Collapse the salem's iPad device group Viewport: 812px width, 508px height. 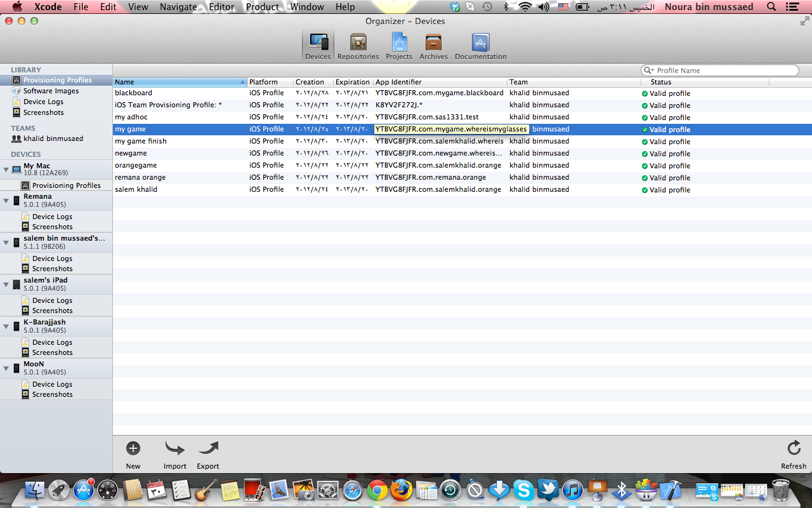[6, 284]
